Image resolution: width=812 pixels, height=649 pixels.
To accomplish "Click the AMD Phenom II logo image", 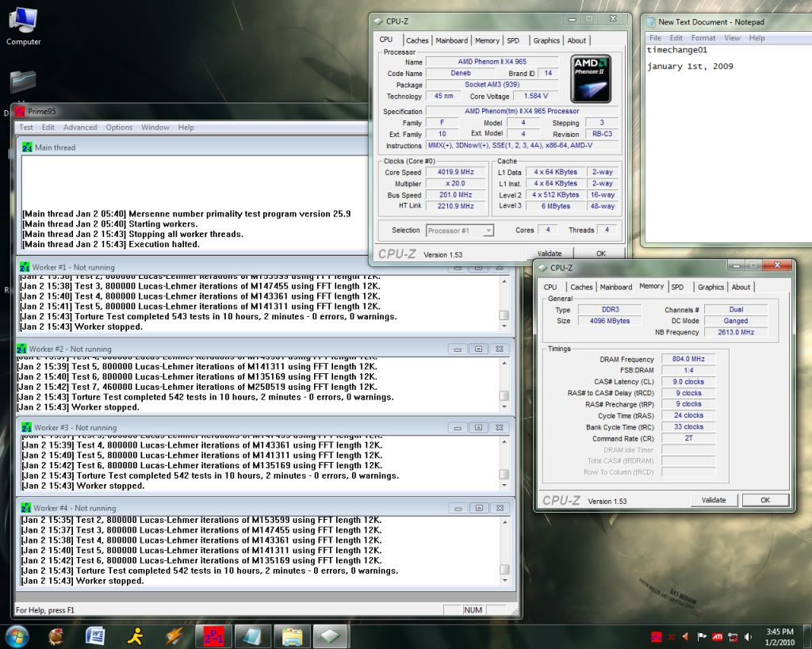I will 590,78.
